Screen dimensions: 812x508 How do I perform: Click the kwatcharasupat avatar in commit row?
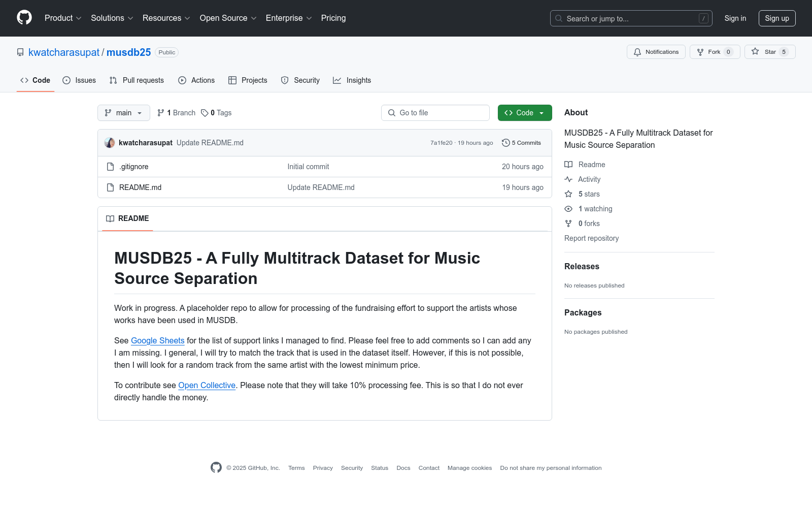[110, 143]
